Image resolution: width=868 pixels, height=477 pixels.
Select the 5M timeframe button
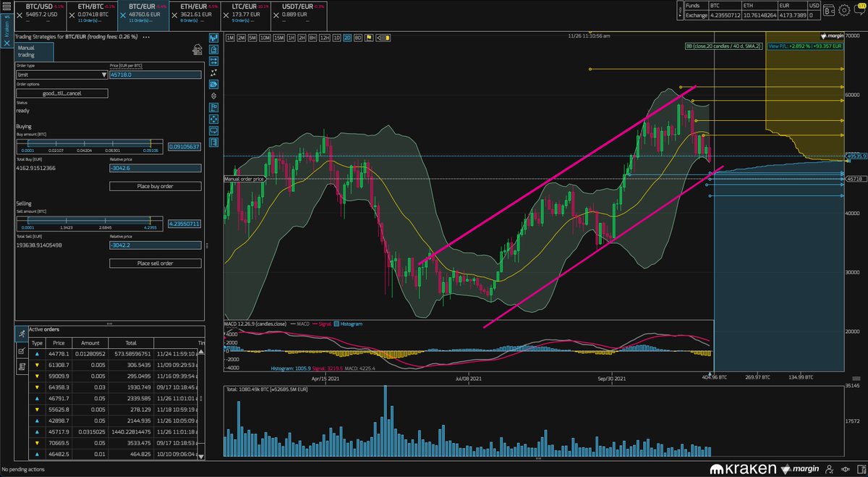click(253, 37)
